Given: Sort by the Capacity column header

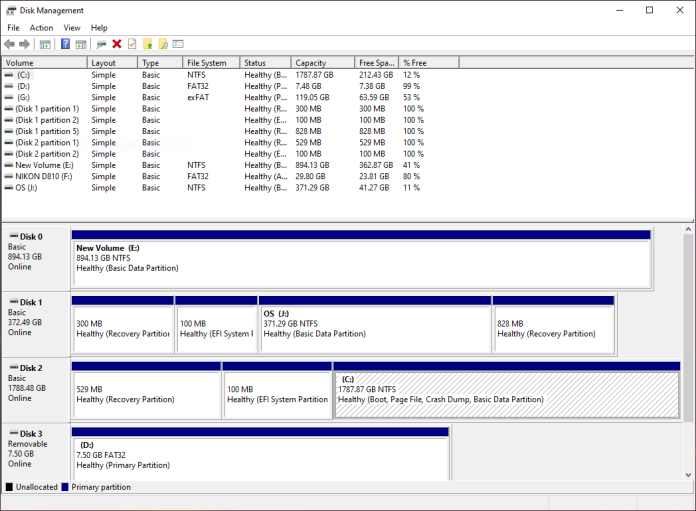Looking at the screenshot, I should (323, 63).
